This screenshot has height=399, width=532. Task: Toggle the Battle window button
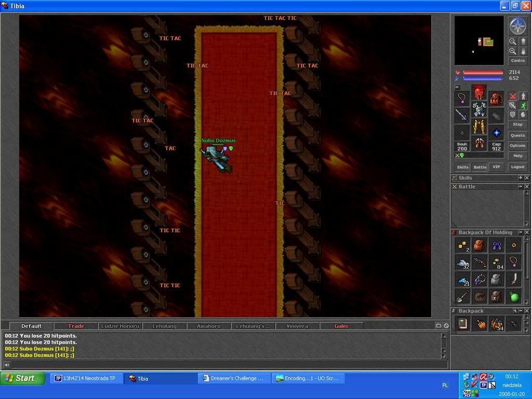pyautogui.click(x=480, y=167)
